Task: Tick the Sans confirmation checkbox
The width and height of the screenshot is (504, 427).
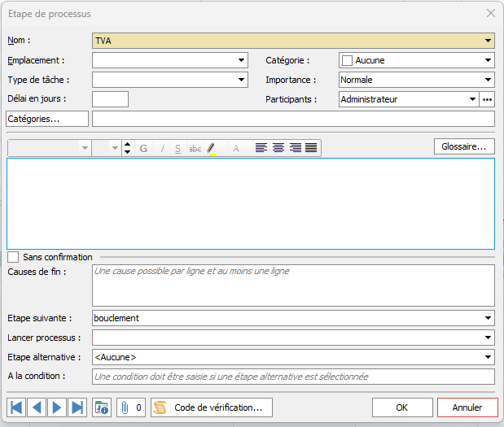Action: [13, 257]
